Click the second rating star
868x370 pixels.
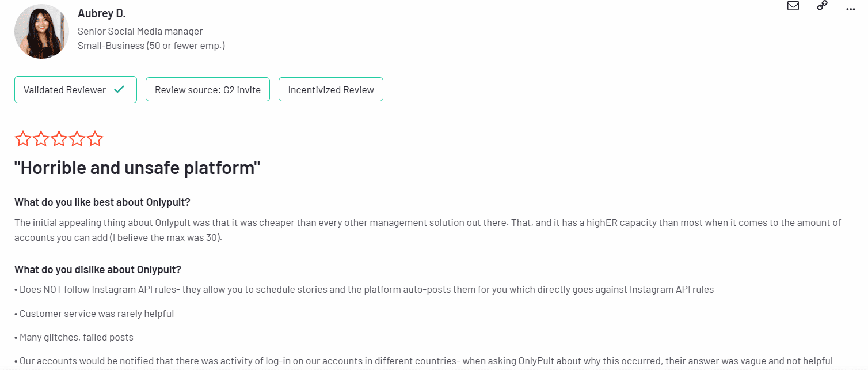[41, 139]
